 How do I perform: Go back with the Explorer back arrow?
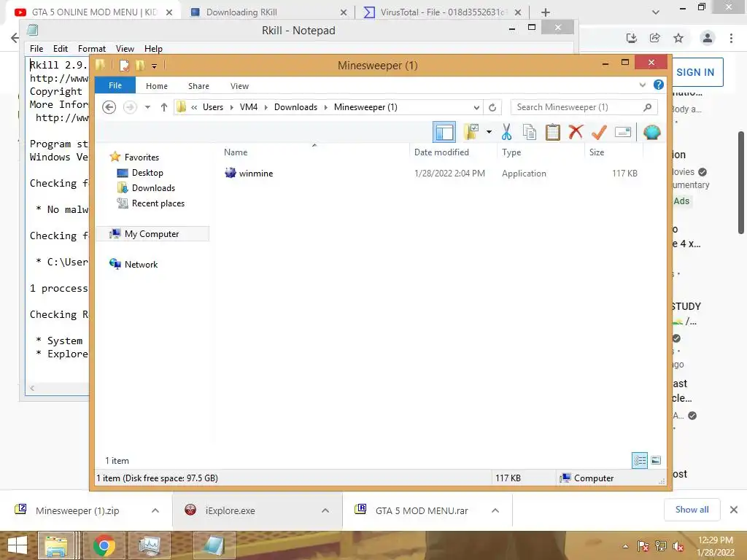[109, 107]
